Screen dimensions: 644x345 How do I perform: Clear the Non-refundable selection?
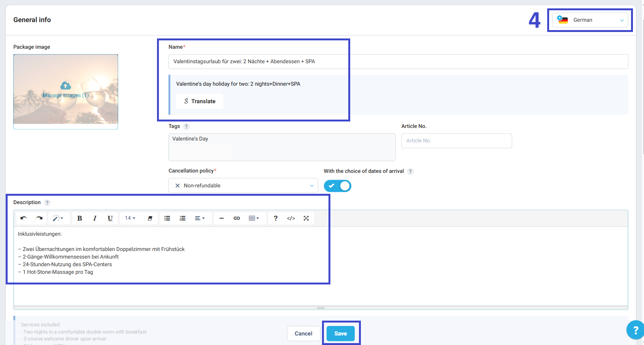coord(178,185)
